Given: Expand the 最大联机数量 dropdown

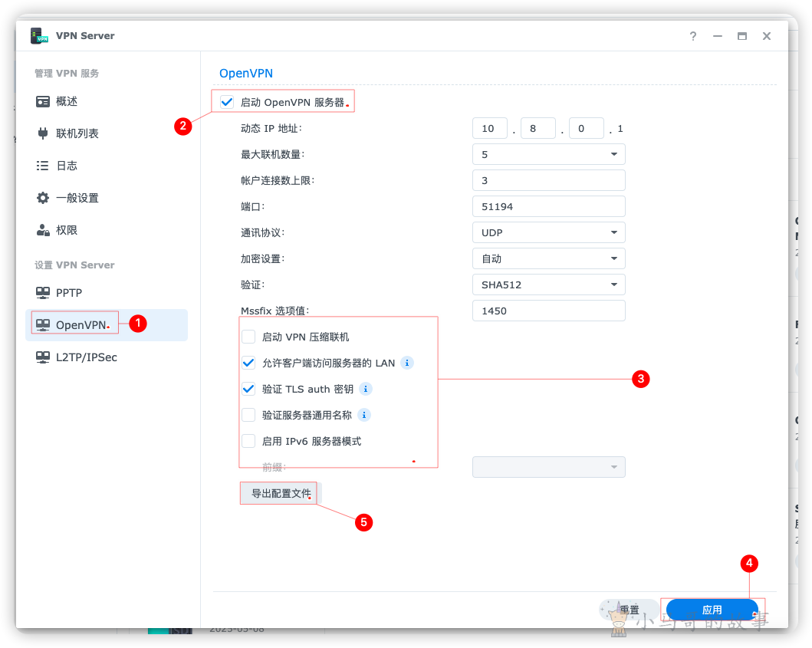Looking at the screenshot, I should [548, 154].
